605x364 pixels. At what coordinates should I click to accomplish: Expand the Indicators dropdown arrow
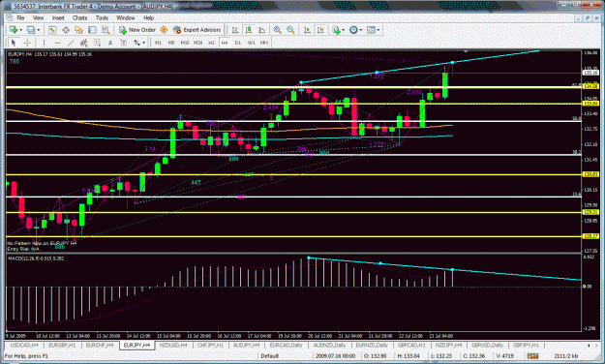pos(344,30)
